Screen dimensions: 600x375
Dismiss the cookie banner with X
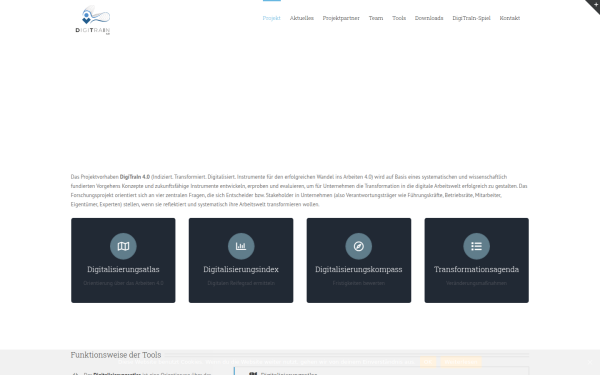[590, 362]
